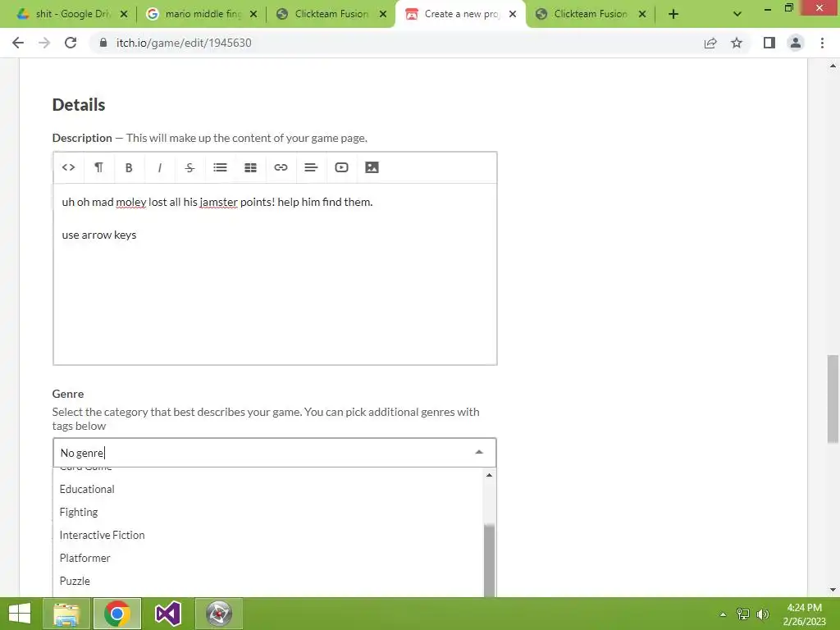Apply bold formatting in description editor
The image size is (840, 630).
click(x=129, y=167)
